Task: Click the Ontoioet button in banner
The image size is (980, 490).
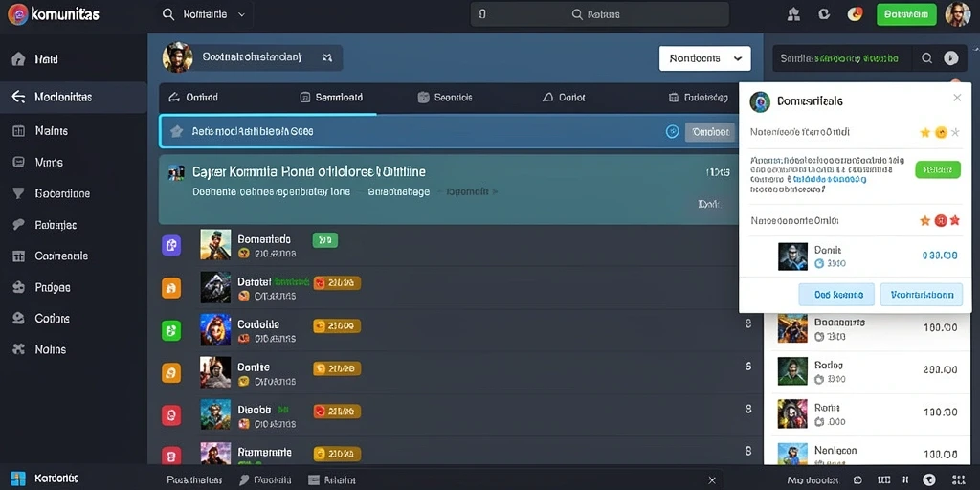Action: click(710, 132)
